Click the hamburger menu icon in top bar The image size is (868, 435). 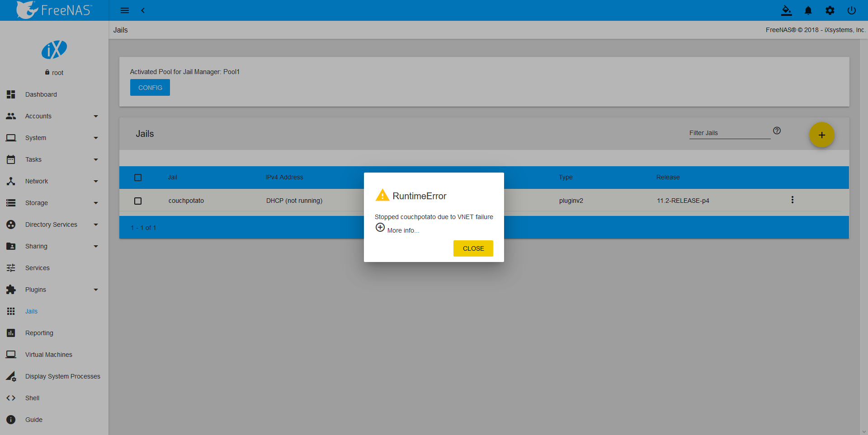point(125,10)
